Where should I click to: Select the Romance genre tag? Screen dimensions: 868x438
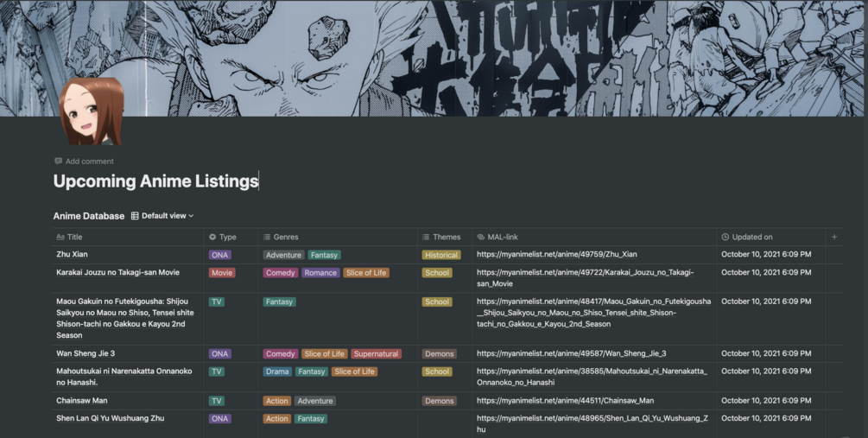tap(320, 273)
